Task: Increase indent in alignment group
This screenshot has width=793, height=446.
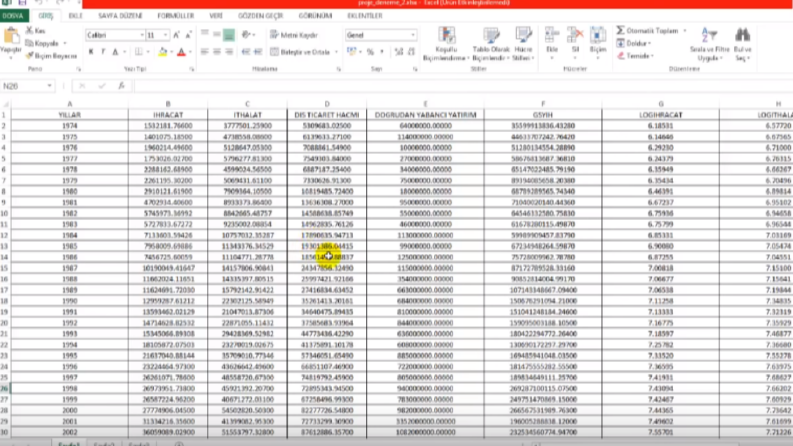Action: pyautogui.click(x=258, y=52)
